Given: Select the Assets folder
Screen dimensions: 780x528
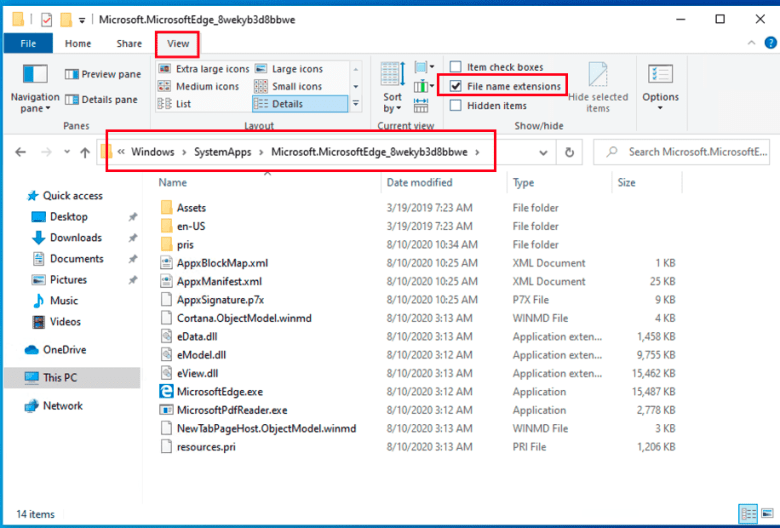Looking at the screenshot, I should tap(191, 208).
